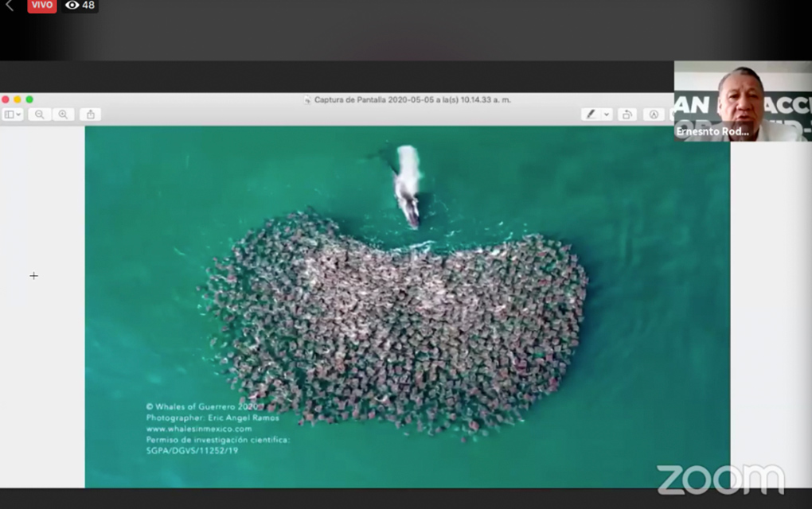Image resolution: width=812 pixels, height=509 pixels.
Task: Rotate the image with the rotate button
Action: 627,115
